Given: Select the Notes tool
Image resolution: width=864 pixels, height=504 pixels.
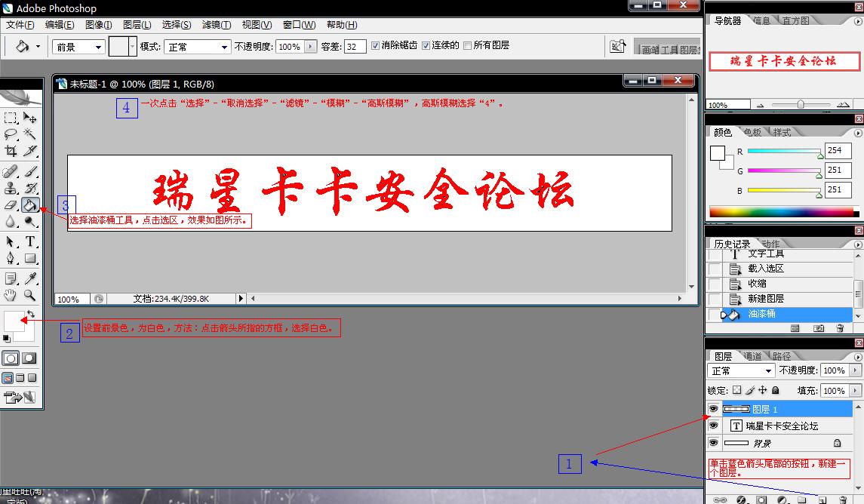Looking at the screenshot, I should tap(11, 278).
